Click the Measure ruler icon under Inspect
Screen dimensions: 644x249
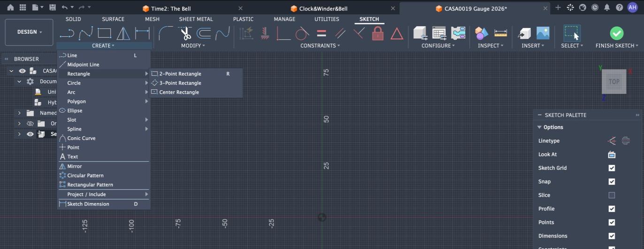pos(501,33)
